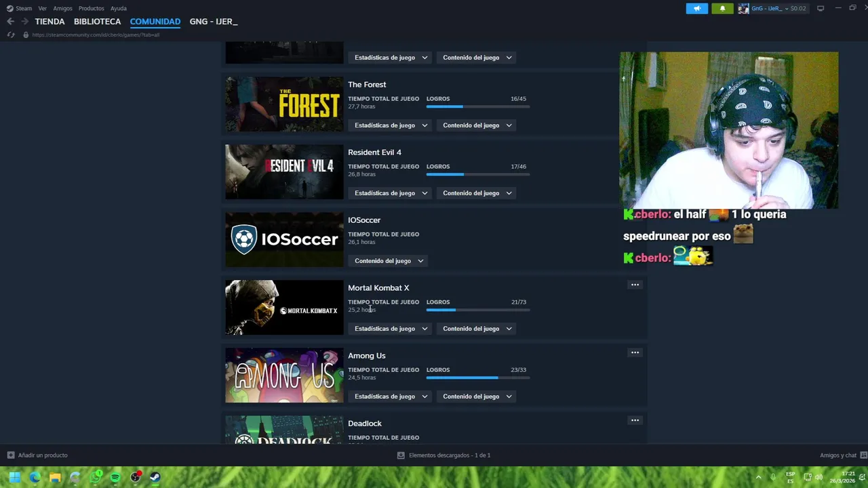The width and height of the screenshot is (868, 488).
Task: Click the OBS icon on taskbar
Action: 136,477
